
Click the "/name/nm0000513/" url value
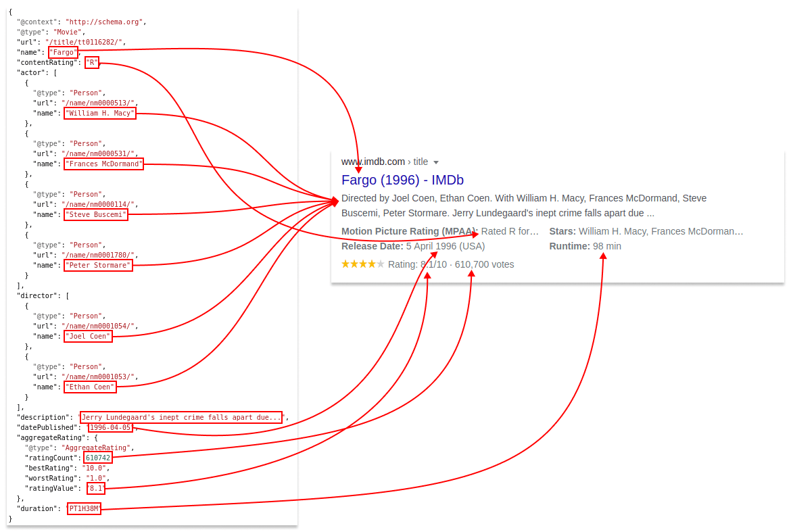point(98,103)
